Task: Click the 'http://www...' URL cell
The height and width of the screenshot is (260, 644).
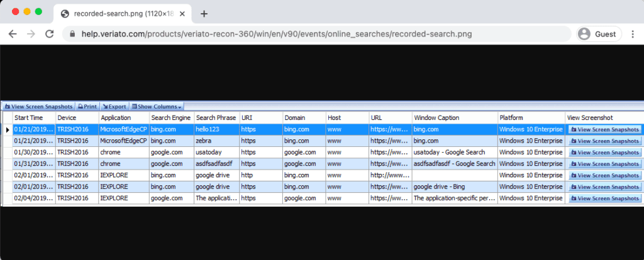Action: pyautogui.click(x=391, y=175)
